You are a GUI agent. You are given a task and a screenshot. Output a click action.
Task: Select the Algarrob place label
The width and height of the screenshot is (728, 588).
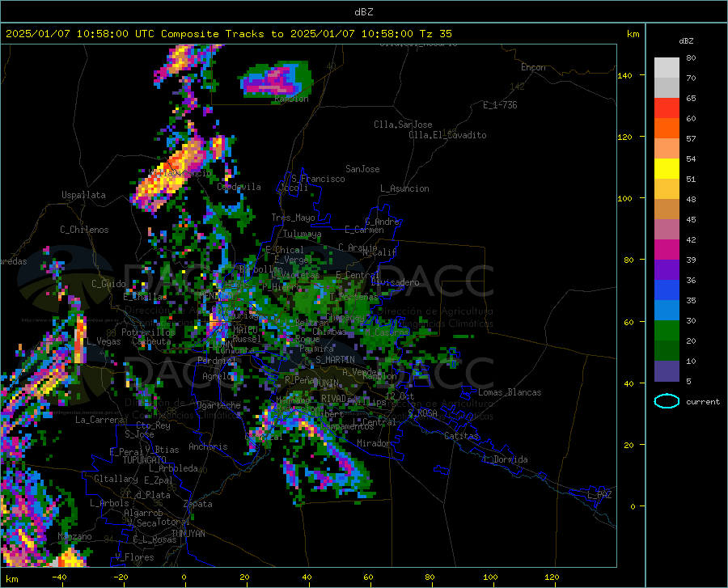(x=143, y=513)
